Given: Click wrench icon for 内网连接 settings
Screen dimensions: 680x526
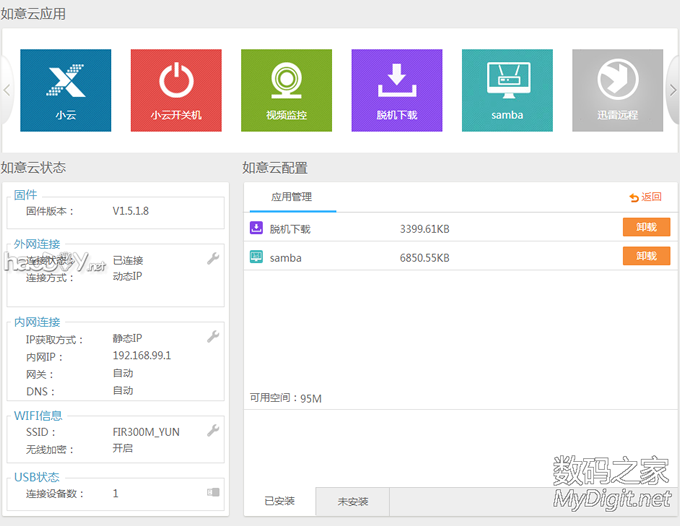Looking at the screenshot, I should pos(212,337).
